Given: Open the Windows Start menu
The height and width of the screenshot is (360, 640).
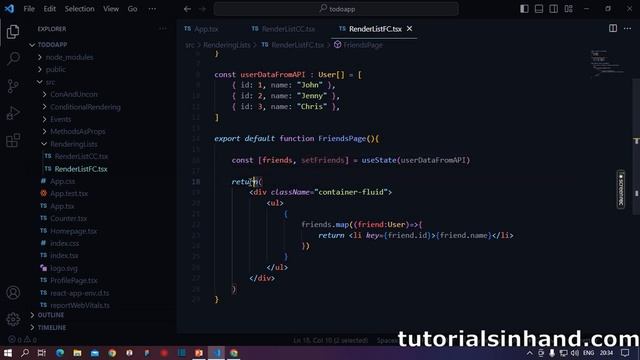Looking at the screenshot, I should tap(8, 353).
